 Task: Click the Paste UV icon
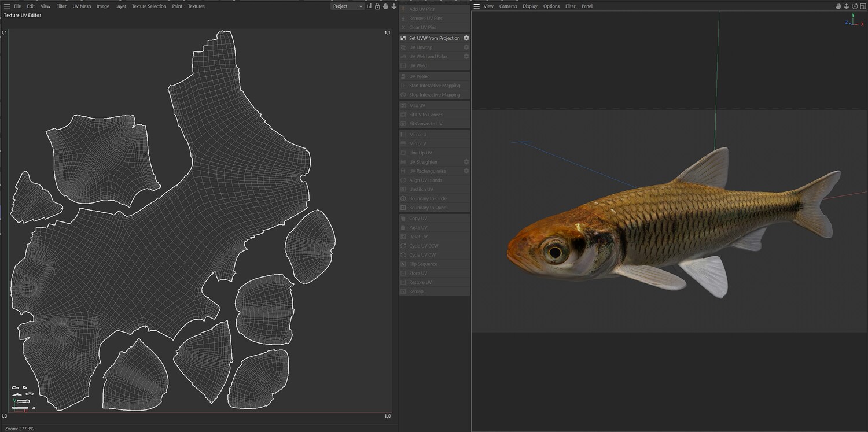pyautogui.click(x=403, y=228)
